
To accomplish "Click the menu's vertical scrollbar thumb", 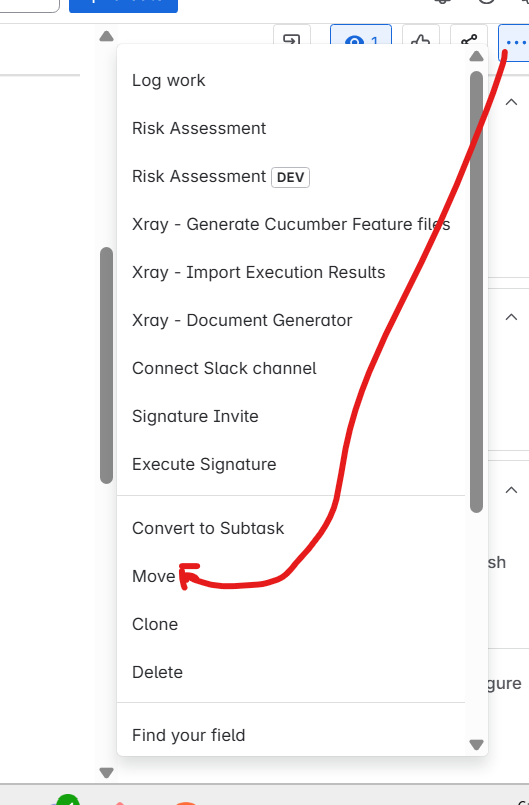I will coord(476,292).
